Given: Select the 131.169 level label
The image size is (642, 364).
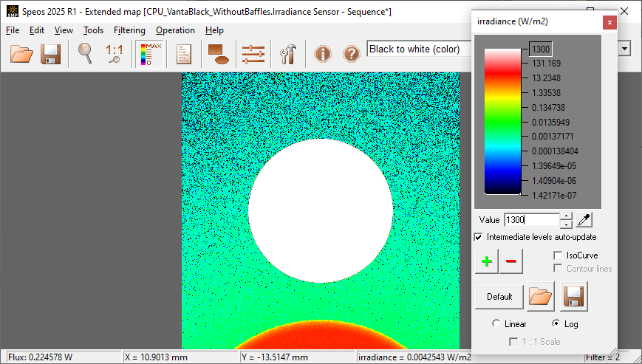Looking at the screenshot, I should tap(546, 63).
